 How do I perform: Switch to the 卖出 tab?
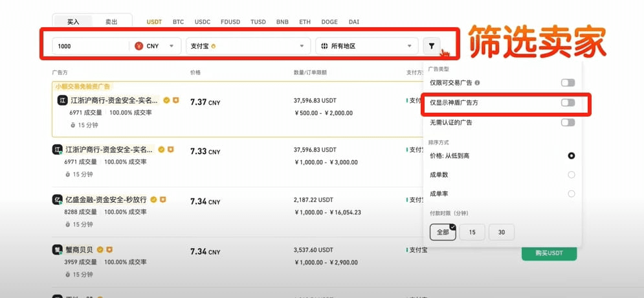pyautogui.click(x=111, y=21)
